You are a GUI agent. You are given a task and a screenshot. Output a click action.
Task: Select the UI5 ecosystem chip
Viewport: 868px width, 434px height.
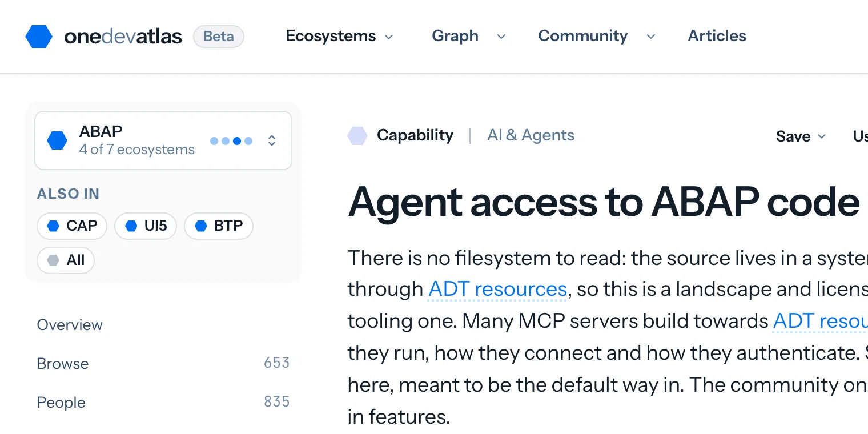146,226
